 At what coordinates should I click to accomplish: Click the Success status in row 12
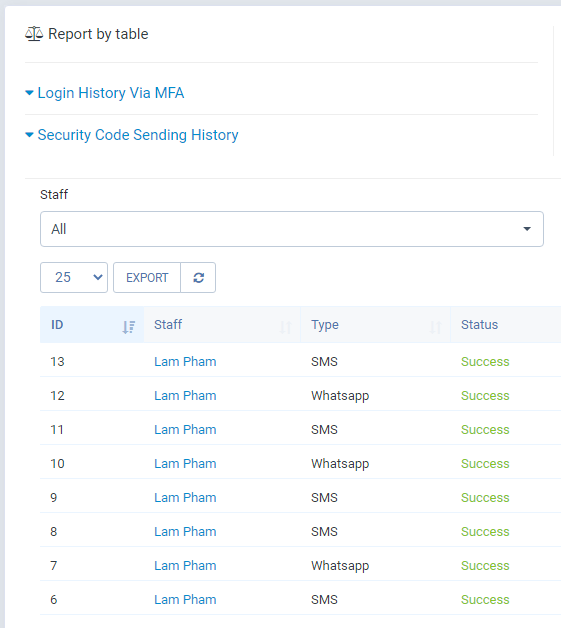click(x=485, y=396)
